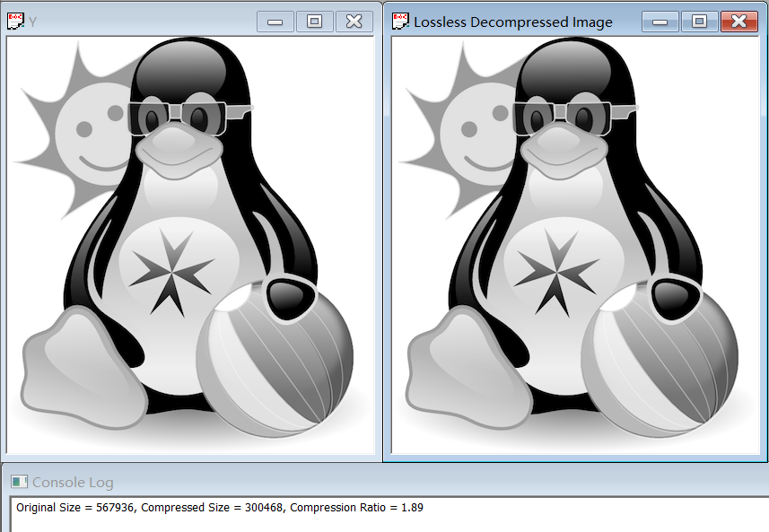Close the Y image window
This screenshot has height=532, width=769.
pos(354,22)
